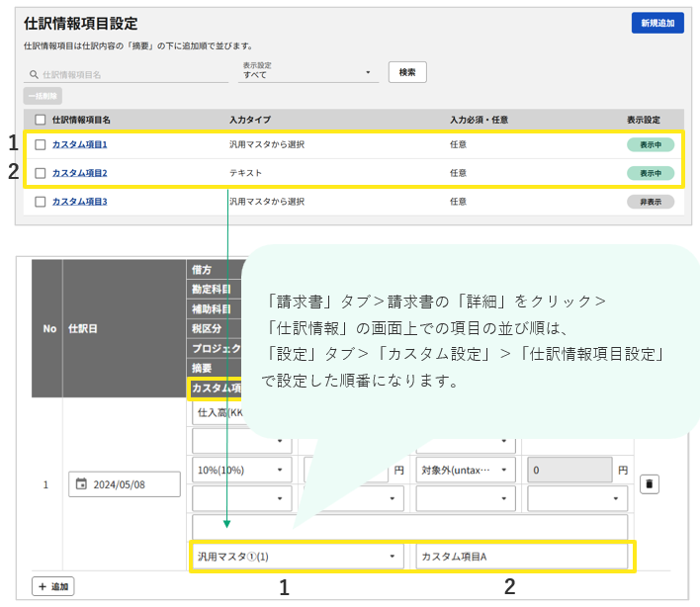Open the カスタム項目2 link

[79, 173]
